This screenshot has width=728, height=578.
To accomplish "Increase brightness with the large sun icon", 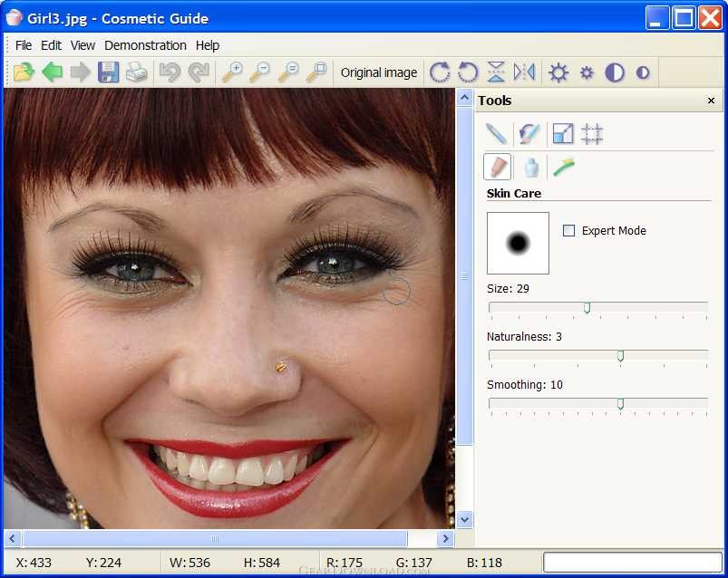I will [x=558, y=72].
